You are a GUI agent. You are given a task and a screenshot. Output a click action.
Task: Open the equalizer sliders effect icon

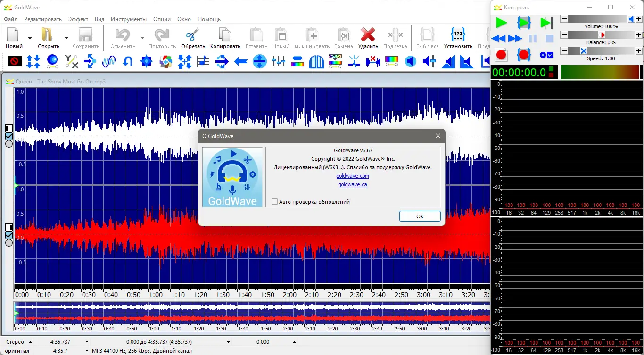click(x=279, y=61)
